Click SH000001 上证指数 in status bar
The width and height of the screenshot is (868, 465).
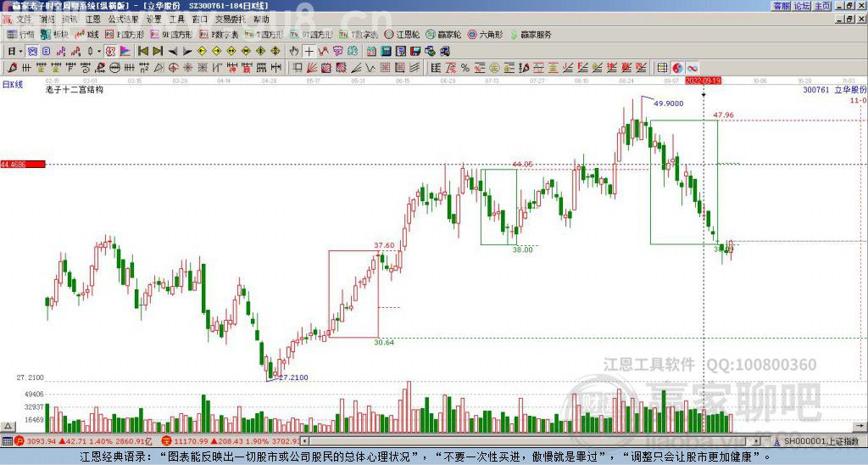821,441
